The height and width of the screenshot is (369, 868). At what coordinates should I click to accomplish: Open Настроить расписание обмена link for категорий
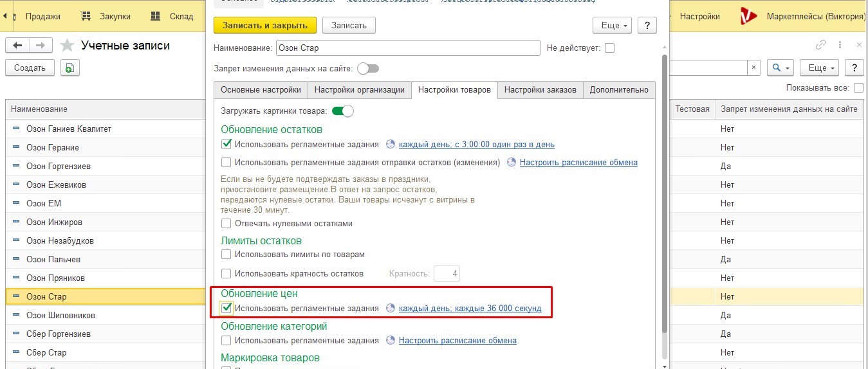pyautogui.click(x=457, y=341)
